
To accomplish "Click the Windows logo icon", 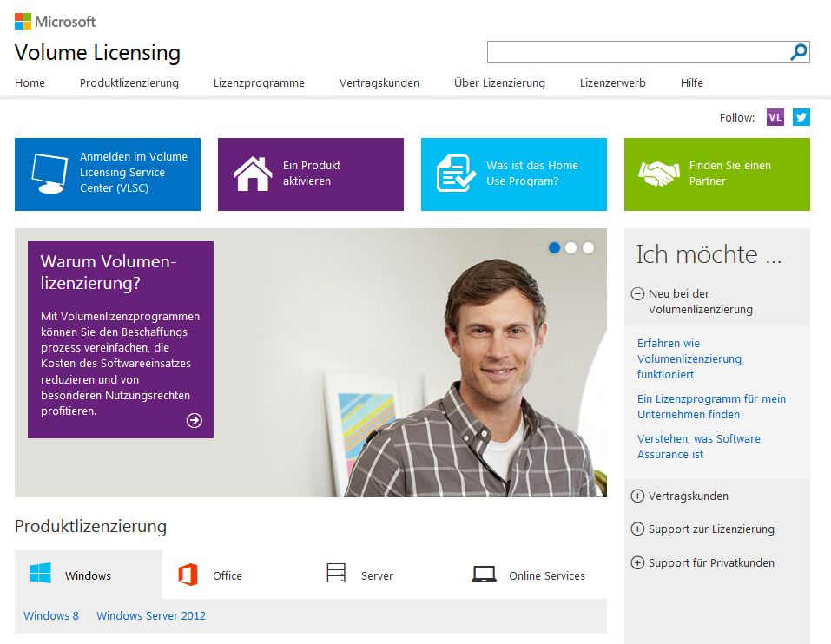I will click(x=40, y=573).
